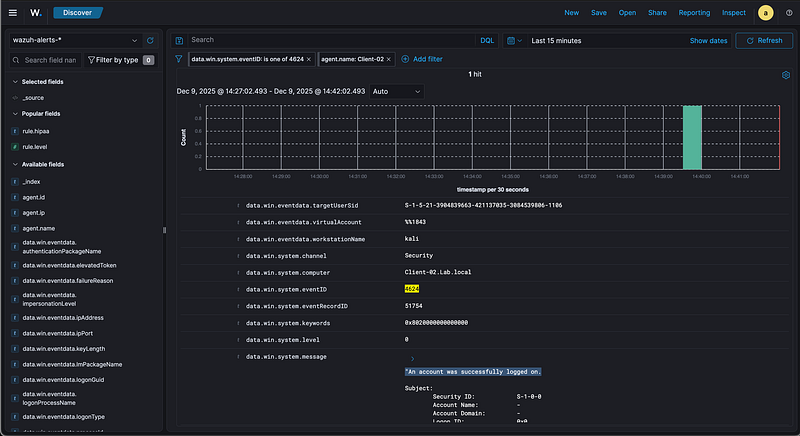
Task: Select data.win.eventdata.elevatedToken field
Action: coord(69,265)
